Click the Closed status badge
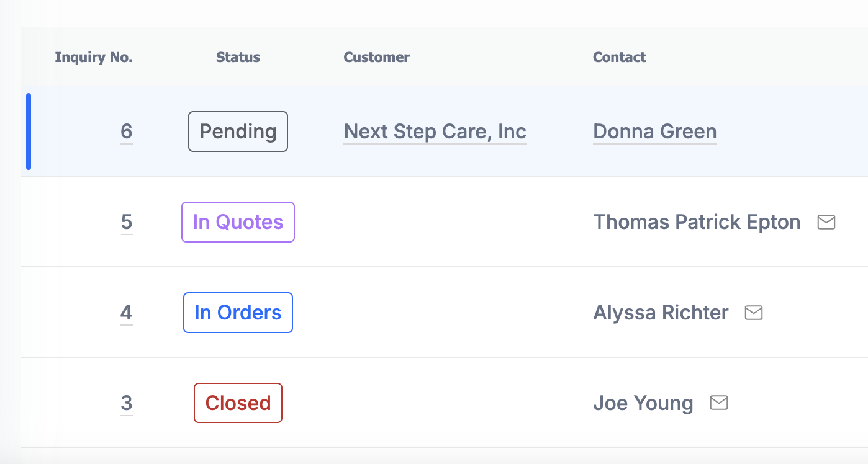This screenshot has width=868, height=464. (238, 403)
